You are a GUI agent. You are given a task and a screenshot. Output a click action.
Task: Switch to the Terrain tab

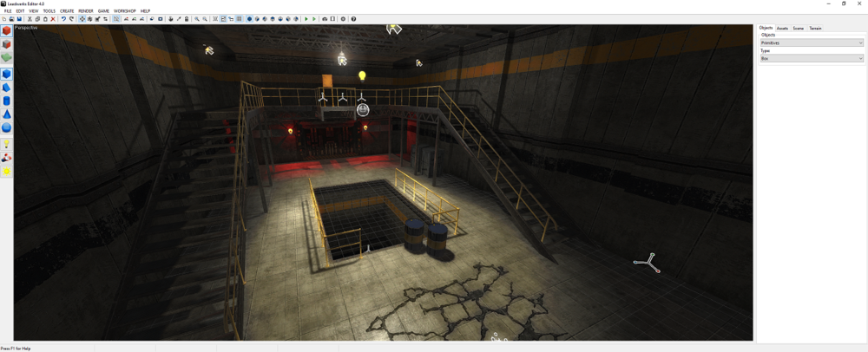815,29
